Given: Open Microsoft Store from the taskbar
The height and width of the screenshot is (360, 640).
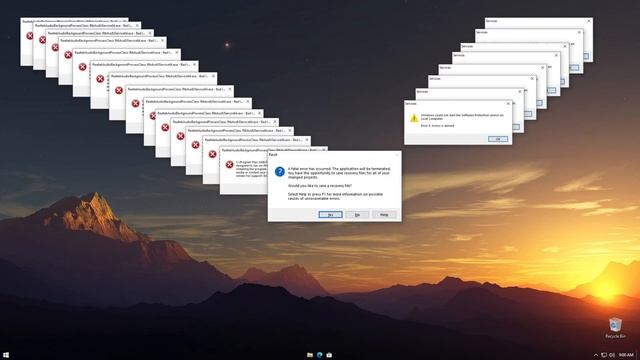Looking at the screenshot, I should pos(329,355).
